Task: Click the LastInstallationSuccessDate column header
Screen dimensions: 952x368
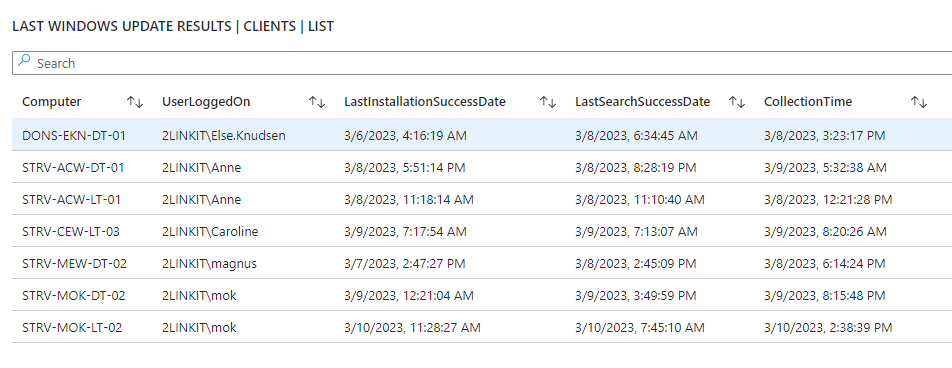Action: click(x=425, y=102)
